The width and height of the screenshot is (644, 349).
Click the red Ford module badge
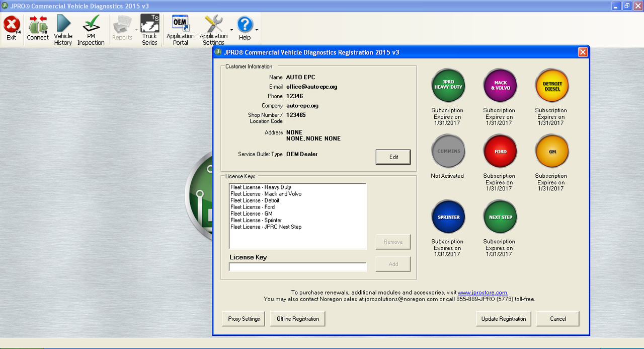(500, 151)
